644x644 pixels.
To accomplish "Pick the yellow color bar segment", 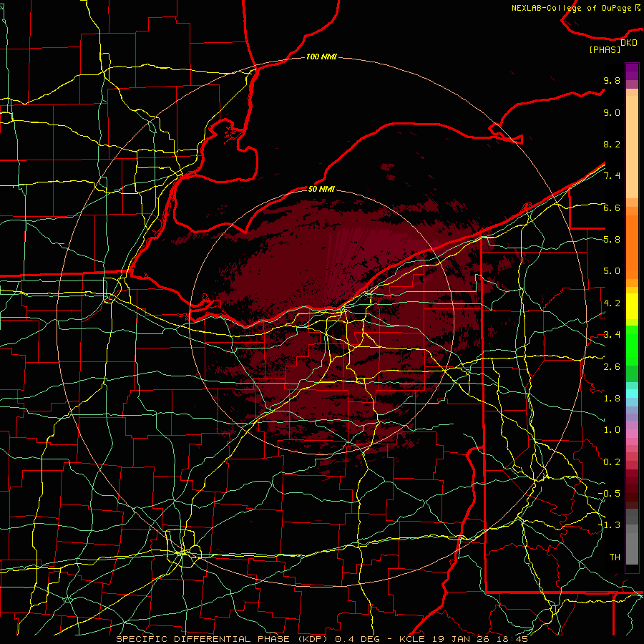I will (632, 306).
